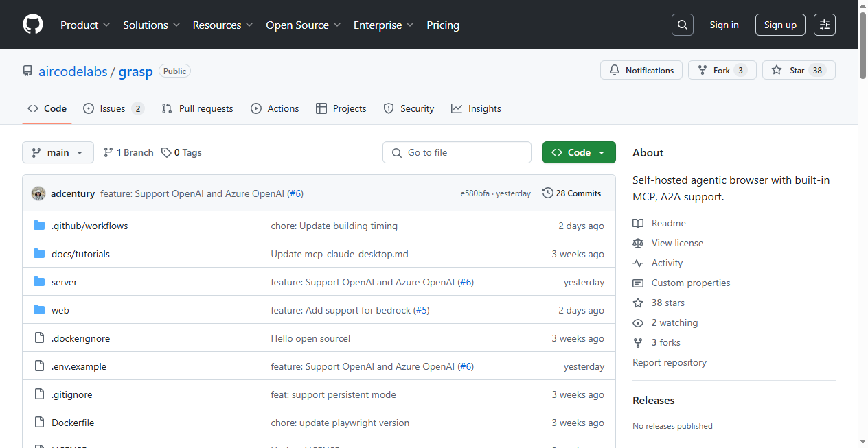The height and width of the screenshot is (448, 868).
Task: Switch to the Issues tab
Action: 113,108
